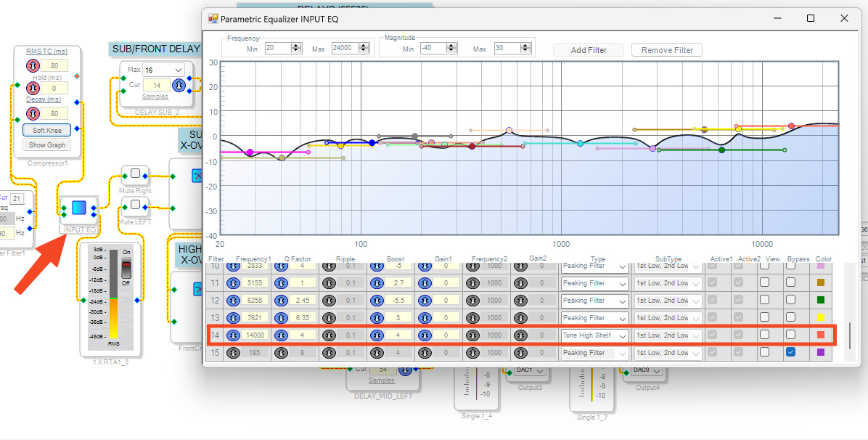Viewport: 868px width, 440px height.
Task: Click the filter 15 purple color swatch
Action: 820,352
